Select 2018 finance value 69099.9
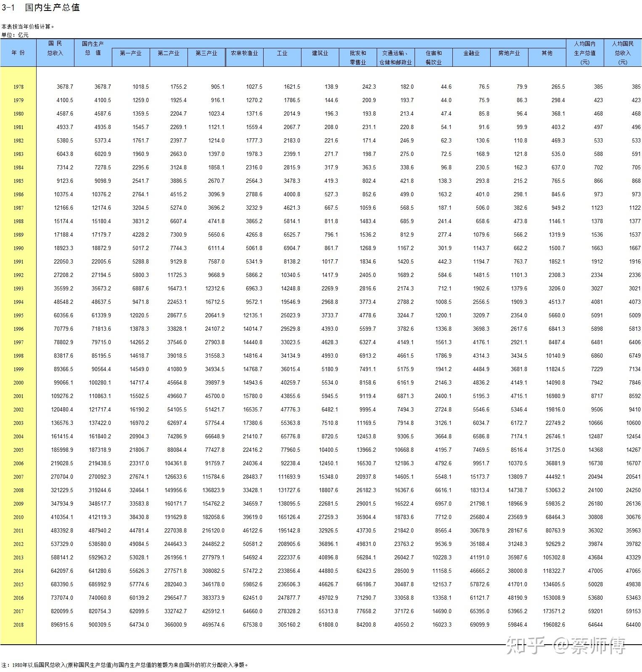 tap(480, 625)
